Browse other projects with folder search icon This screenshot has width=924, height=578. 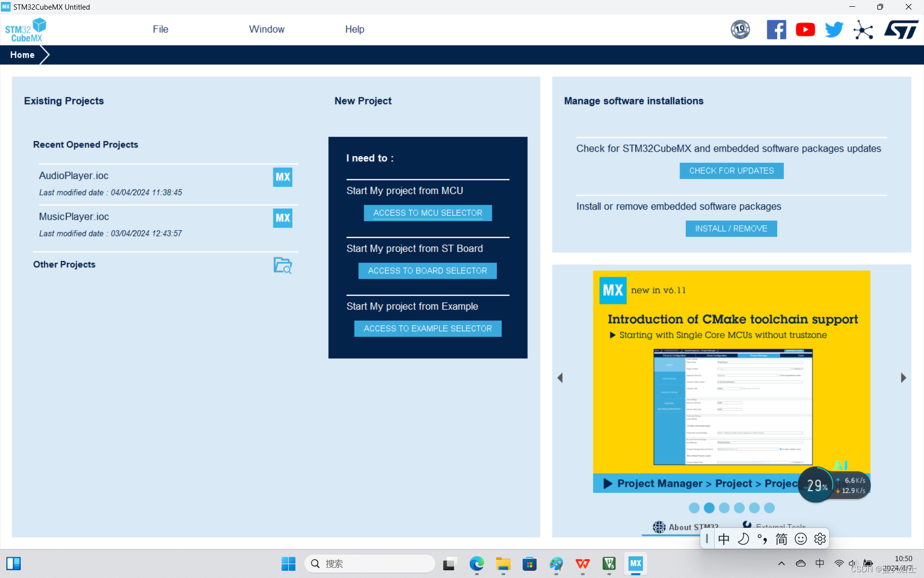(282, 265)
